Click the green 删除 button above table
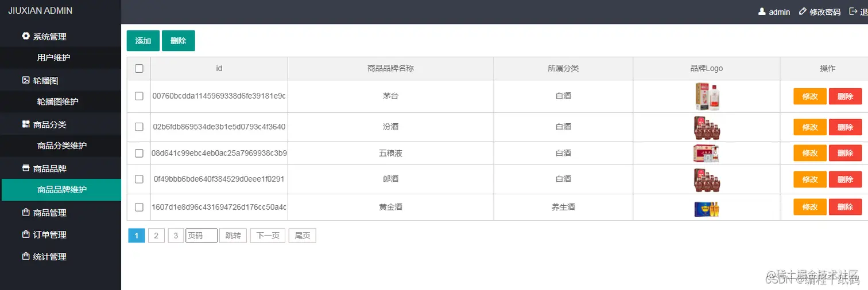This screenshot has height=290, width=868. (x=179, y=41)
